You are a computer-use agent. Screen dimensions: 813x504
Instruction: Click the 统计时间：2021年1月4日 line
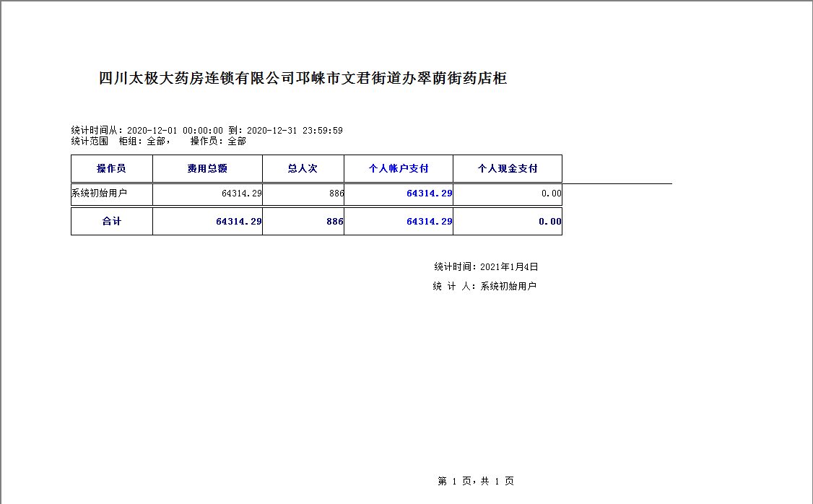pyautogui.click(x=486, y=267)
